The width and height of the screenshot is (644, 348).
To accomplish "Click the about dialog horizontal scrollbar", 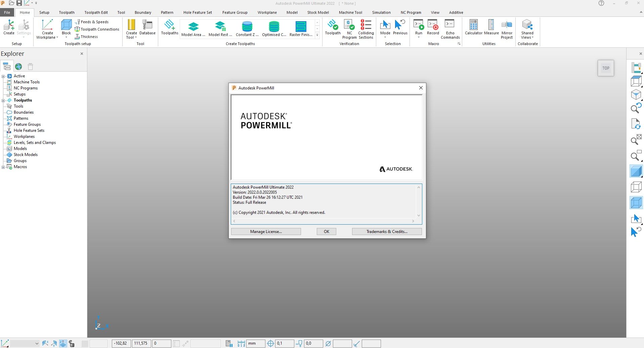I will [x=324, y=221].
